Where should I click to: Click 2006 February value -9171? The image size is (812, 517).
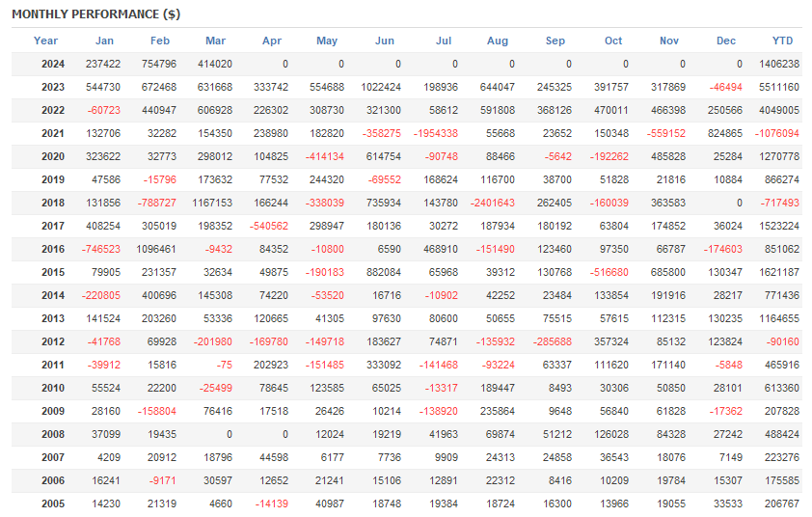point(163,480)
